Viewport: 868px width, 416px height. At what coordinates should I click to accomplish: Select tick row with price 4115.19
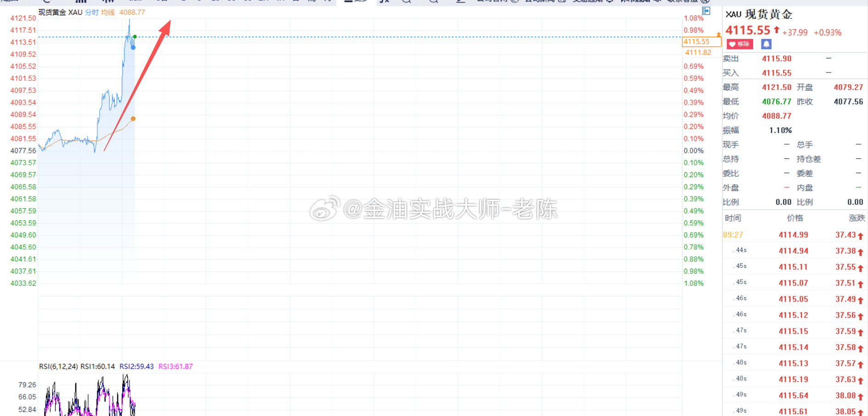point(795,379)
